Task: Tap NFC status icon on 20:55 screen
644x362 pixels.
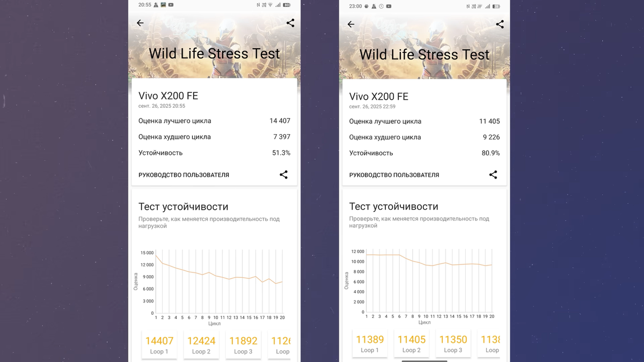Action: [258, 5]
